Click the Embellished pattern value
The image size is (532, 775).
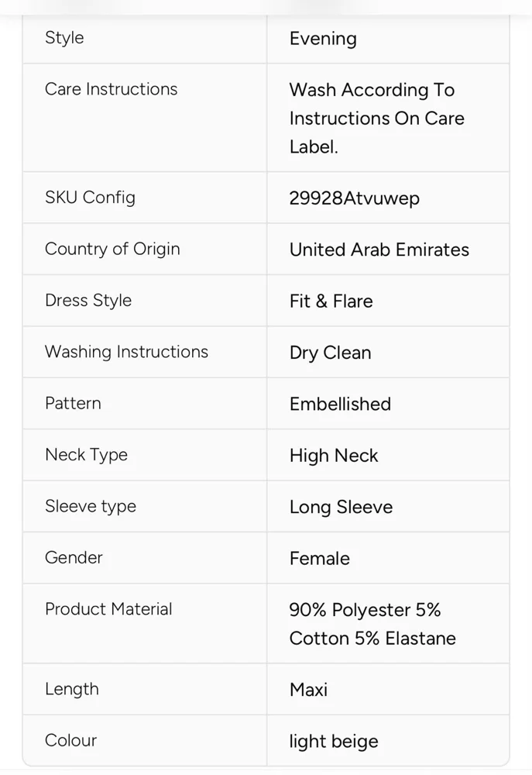341,404
